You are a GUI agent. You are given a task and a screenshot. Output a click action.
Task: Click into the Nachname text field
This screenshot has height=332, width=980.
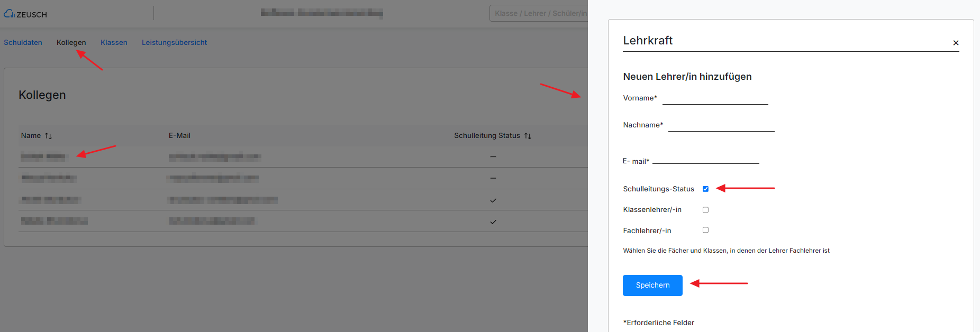click(721, 125)
